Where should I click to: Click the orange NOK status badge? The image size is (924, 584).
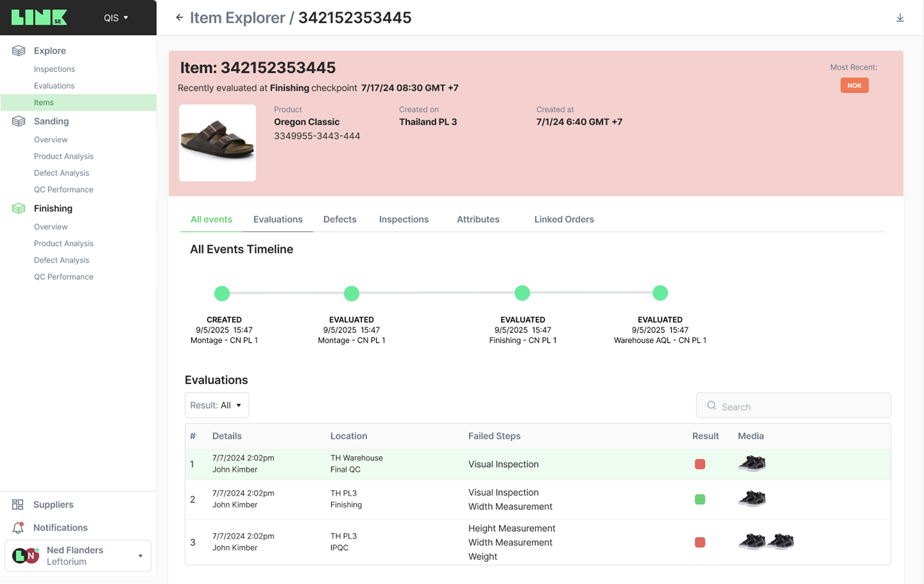click(855, 85)
